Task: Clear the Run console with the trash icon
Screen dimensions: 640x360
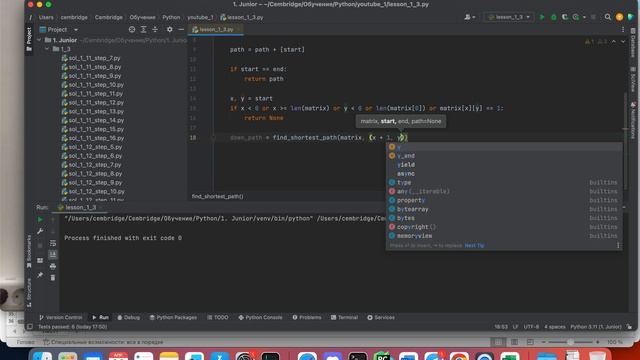Action: point(53,278)
